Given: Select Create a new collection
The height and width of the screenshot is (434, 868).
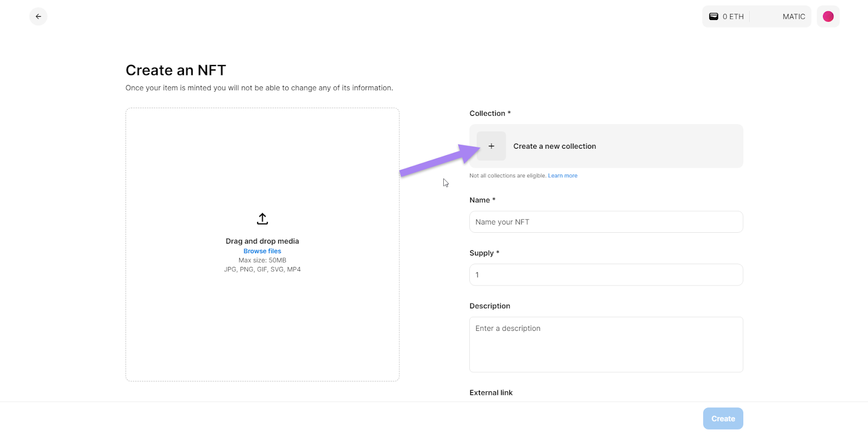Looking at the screenshot, I should pos(606,146).
